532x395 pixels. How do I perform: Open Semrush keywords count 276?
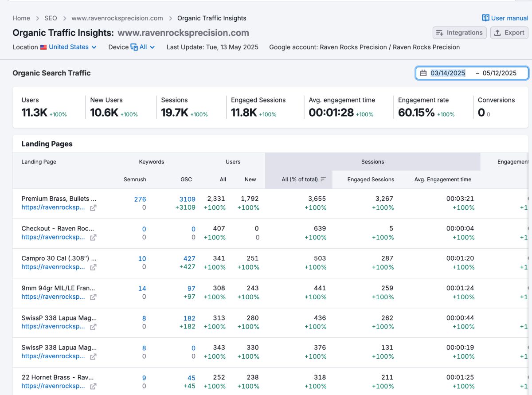click(x=140, y=199)
